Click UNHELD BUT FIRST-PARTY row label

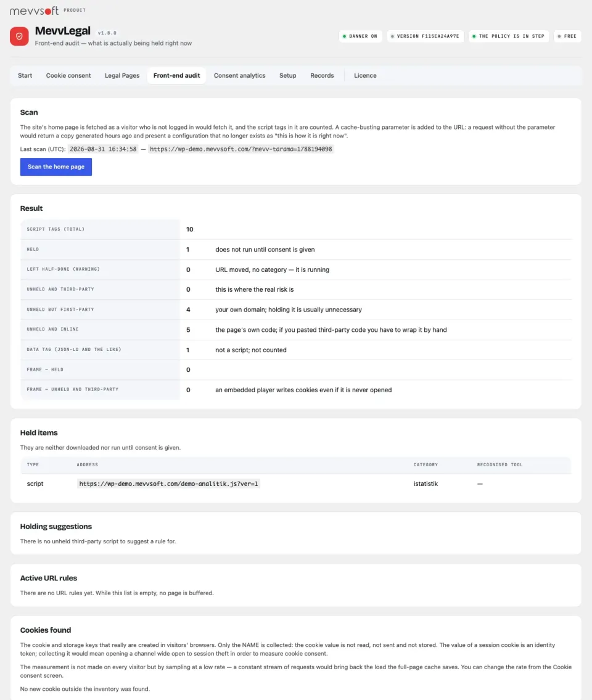click(x=60, y=310)
